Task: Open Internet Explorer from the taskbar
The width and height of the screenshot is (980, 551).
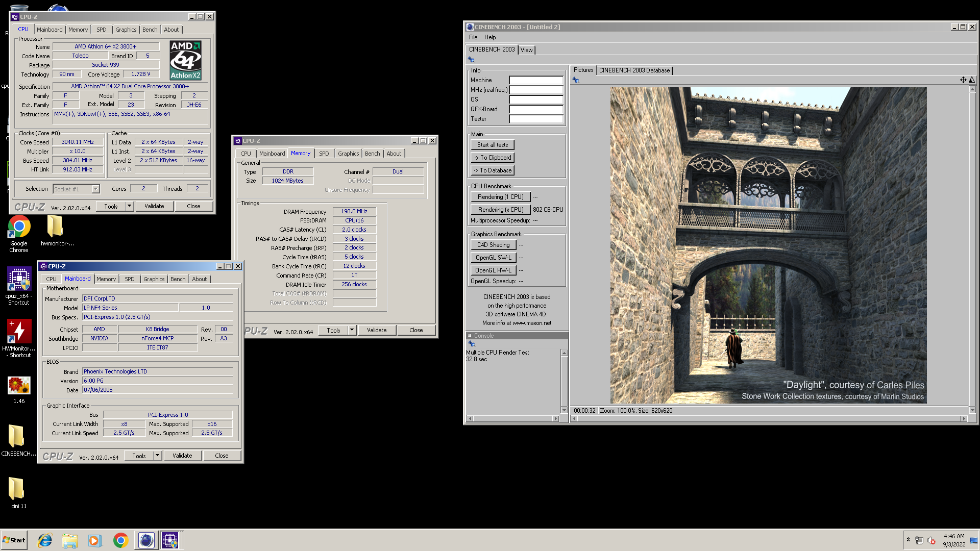Action: click(x=45, y=540)
